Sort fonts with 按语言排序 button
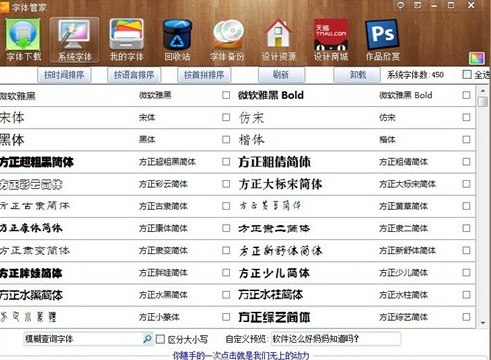Image resolution: width=491 pixels, height=360 pixels. pos(134,75)
